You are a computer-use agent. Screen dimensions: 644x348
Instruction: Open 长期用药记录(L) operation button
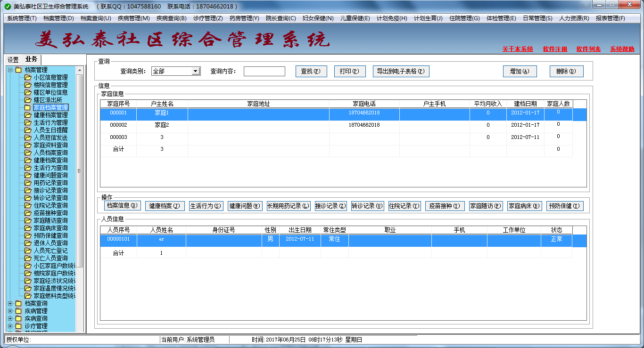(288, 206)
